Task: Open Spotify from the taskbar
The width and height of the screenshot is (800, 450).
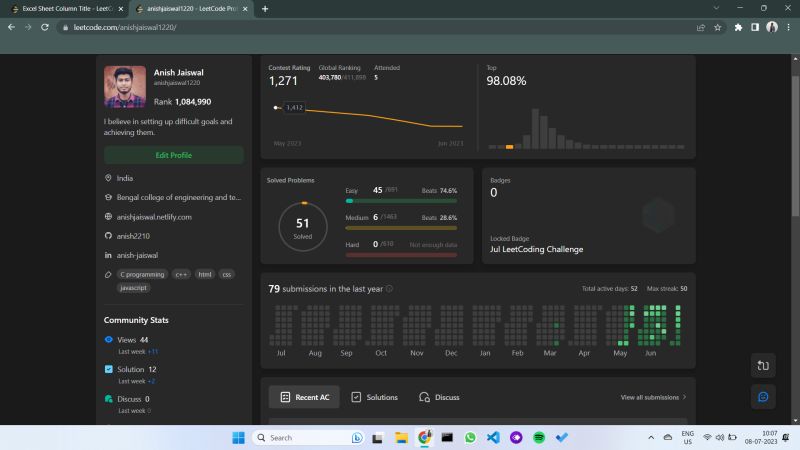Action: point(539,438)
